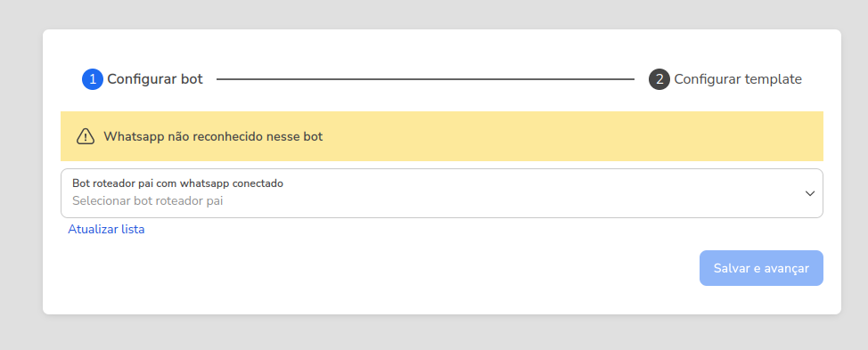868x350 pixels.
Task: Click 'Bot roteador pai com whatsapp conectado' label
Action: 177,183
